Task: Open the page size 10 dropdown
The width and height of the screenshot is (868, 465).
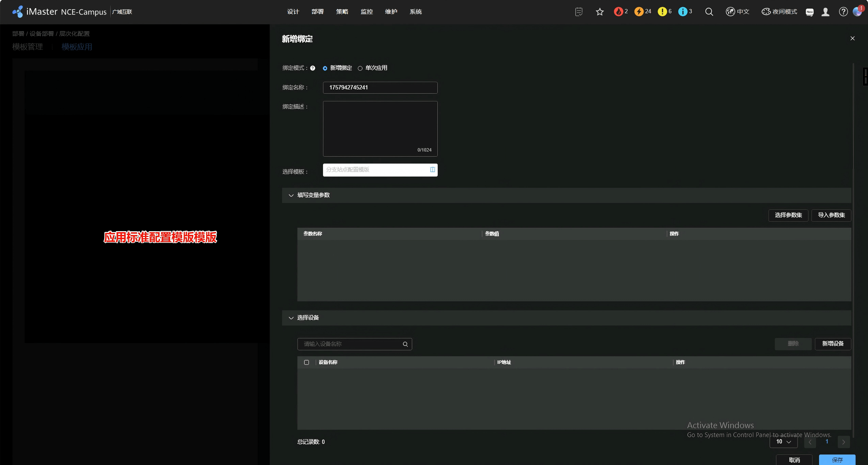Action: (783, 442)
